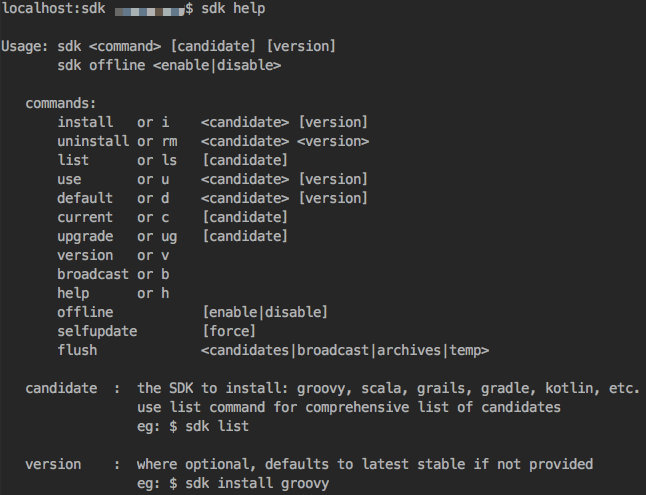Click the 'use' command entry
This screenshot has height=495, width=646.
point(69,179)
